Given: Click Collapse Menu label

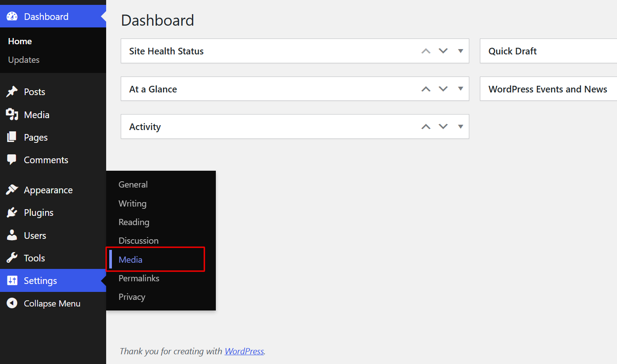Looking at the screenshot, I should 52,303.
